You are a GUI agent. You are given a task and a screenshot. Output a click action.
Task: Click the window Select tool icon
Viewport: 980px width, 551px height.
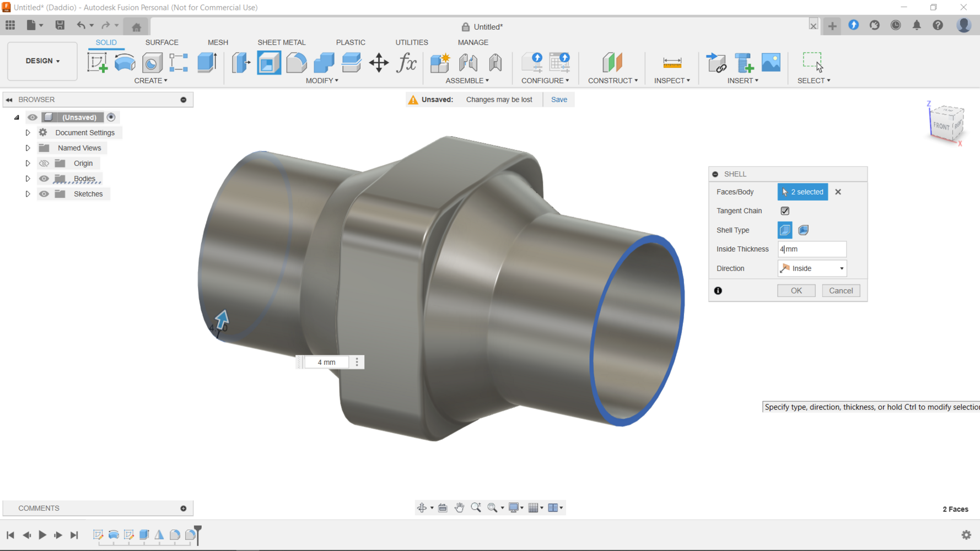coord(812,62)
